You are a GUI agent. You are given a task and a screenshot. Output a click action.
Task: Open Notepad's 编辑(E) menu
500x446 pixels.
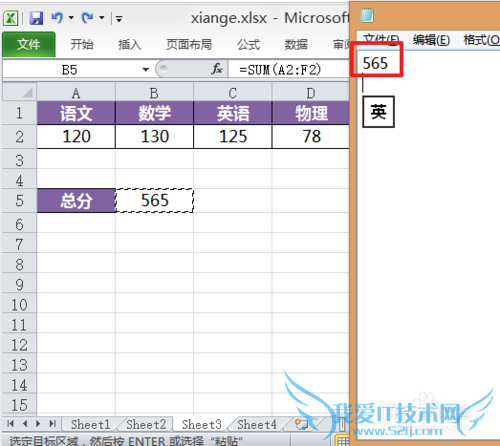431,40
